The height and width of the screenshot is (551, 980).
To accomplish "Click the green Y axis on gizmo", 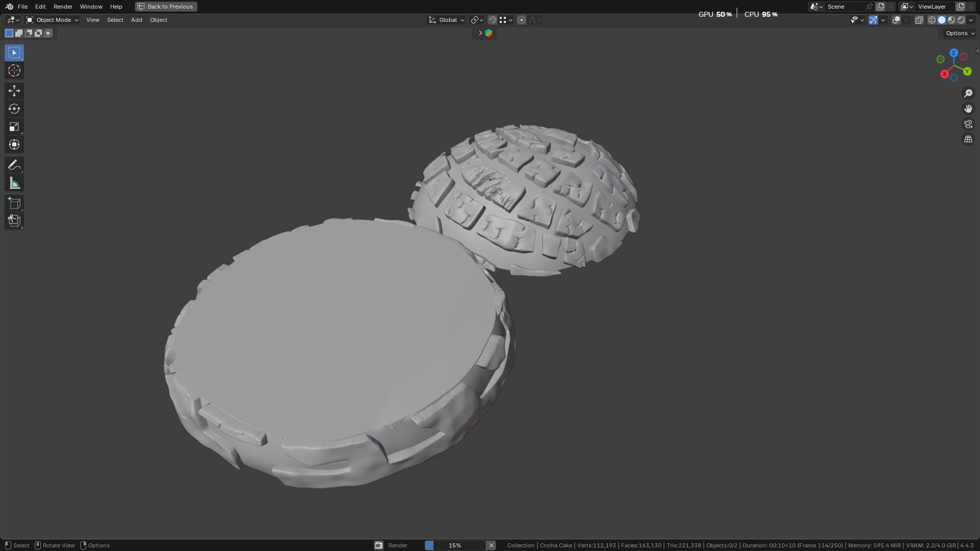I will 967,71.
